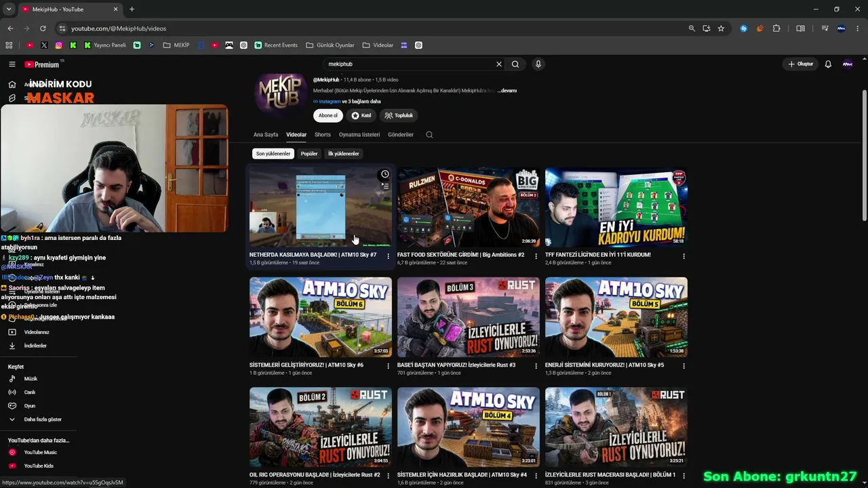
Task: Open the Gönderiler channel tab
Action: (401, 135)
